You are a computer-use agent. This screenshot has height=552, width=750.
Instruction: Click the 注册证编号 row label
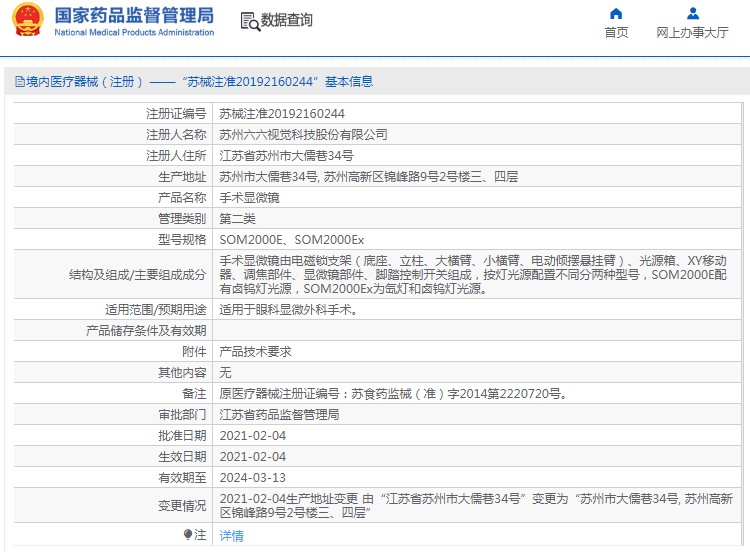point(176,114)
